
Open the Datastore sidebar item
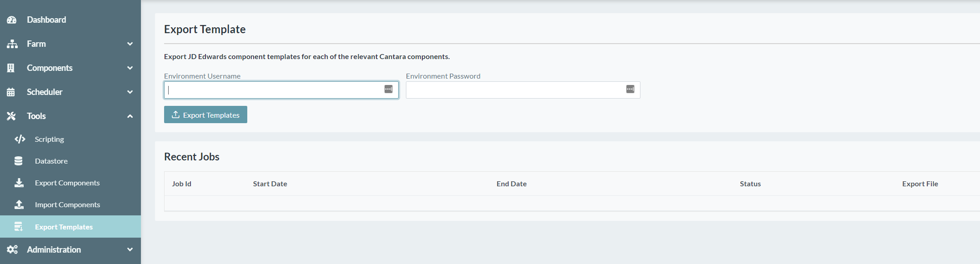[x=51, y=161]
